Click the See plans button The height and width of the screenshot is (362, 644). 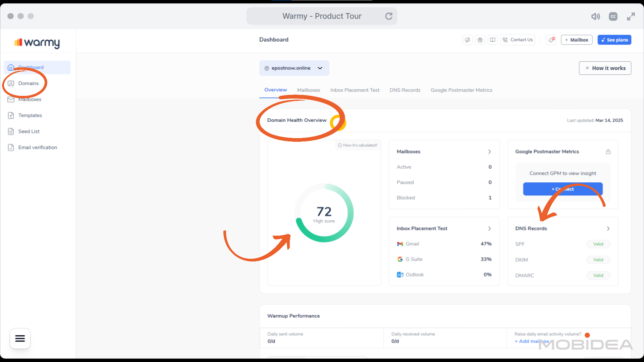614,40
